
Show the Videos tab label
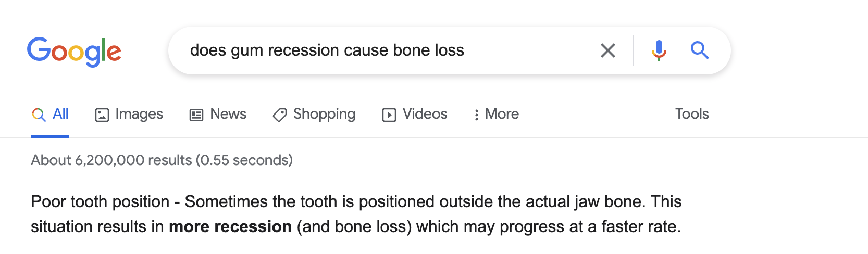coord(425,114)
